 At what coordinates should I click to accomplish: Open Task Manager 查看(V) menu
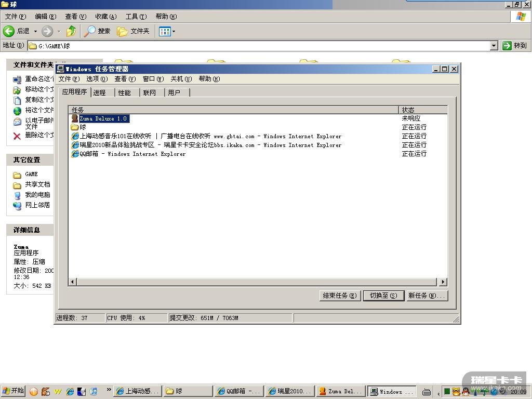coord(125,79)
